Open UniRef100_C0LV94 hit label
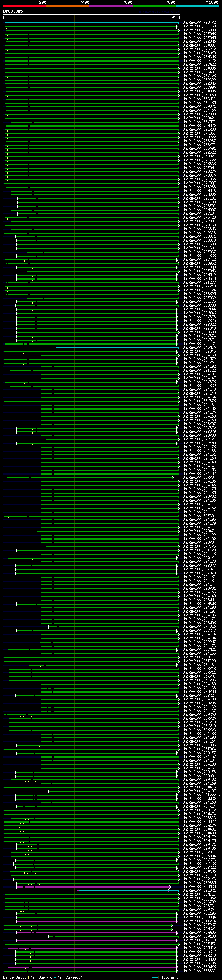Screen dimensions: 222x980 [199, 363]
